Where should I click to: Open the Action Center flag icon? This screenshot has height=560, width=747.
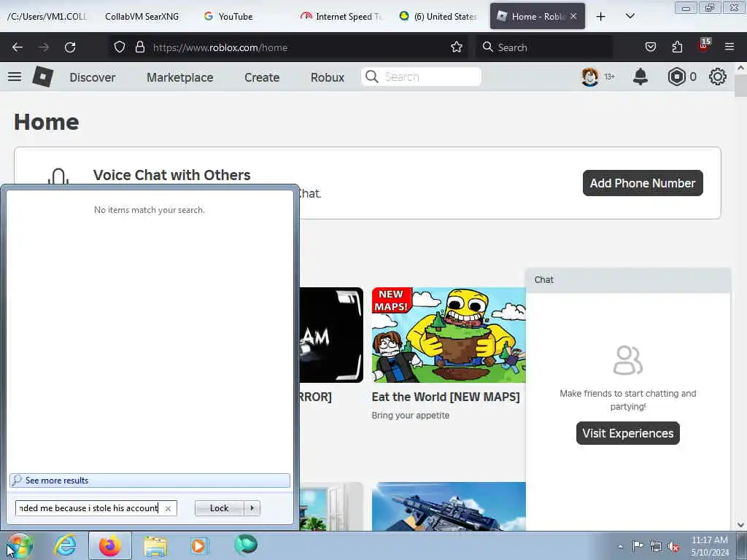click(638, 546)
